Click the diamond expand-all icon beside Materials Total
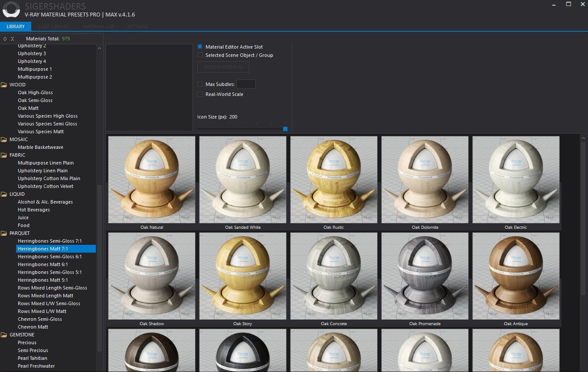The image size is (588, 372). pos(5,39)
